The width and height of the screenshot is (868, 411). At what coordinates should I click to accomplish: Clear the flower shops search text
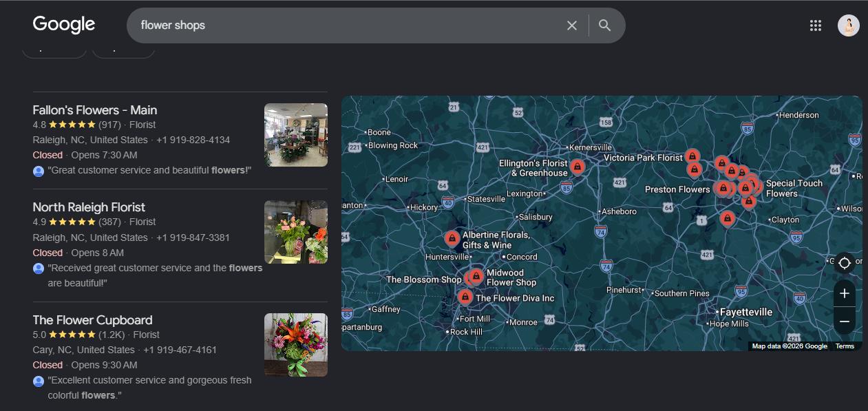point(572,25)
